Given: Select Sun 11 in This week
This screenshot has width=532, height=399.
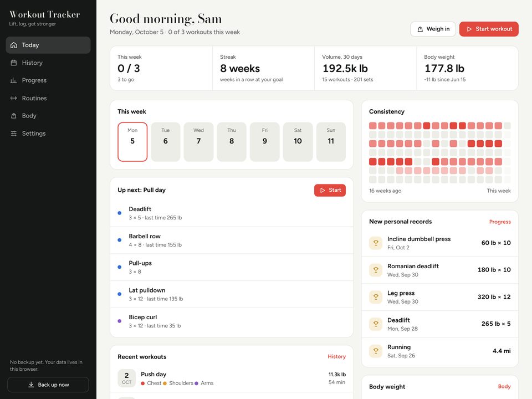Looking at the screenshot, I should point(331,142).
